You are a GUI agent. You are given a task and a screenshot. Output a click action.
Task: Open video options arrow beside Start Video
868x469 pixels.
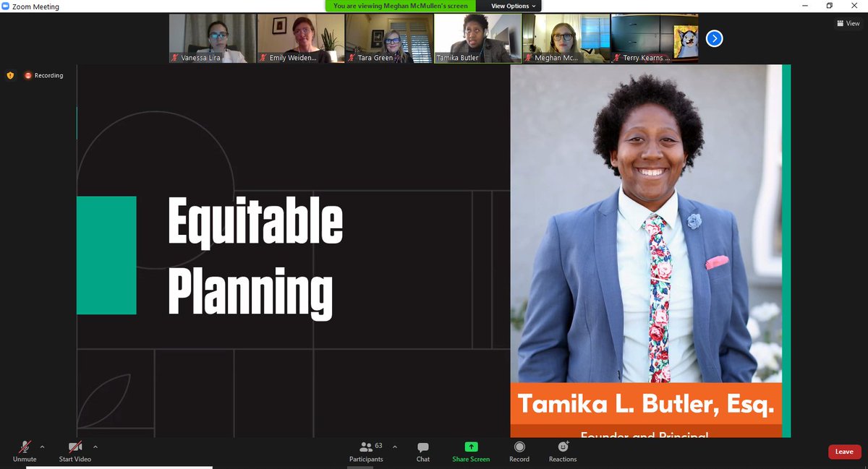95,447
